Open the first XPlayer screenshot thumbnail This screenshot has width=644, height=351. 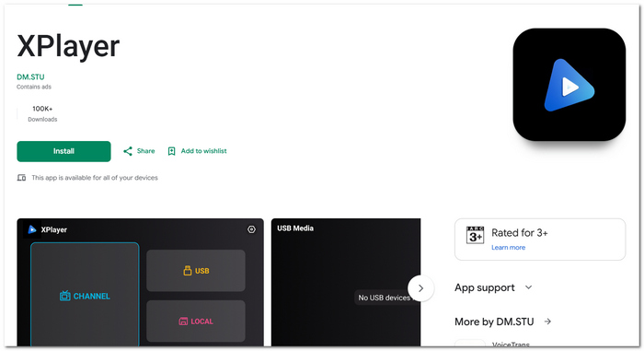[140, 282]
